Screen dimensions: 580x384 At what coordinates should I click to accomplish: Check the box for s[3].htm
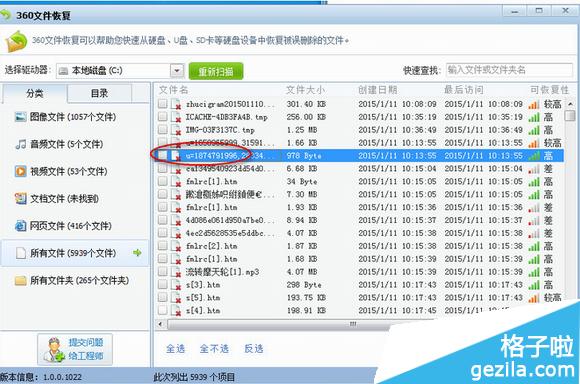(162, 284)
